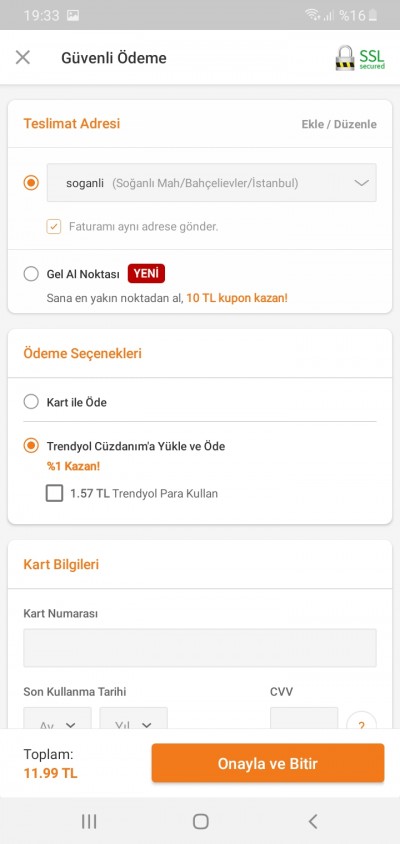Tap the Ekle / Düzenle link
Viewport: 400px width, 844px height.
339,124
